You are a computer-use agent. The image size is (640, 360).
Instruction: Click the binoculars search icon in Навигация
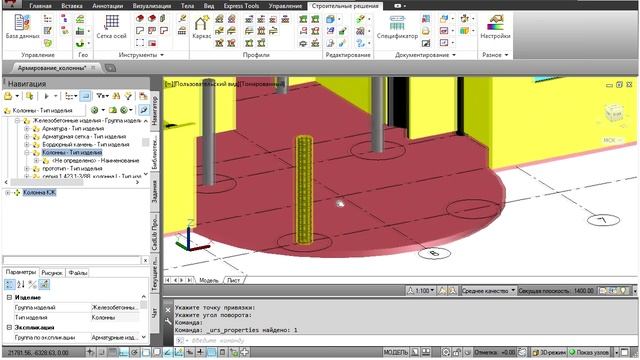point(116,96)
